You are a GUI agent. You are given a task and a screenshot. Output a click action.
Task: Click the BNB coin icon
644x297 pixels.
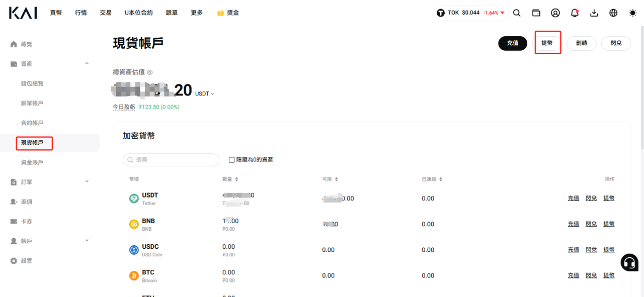click(134, 225)
